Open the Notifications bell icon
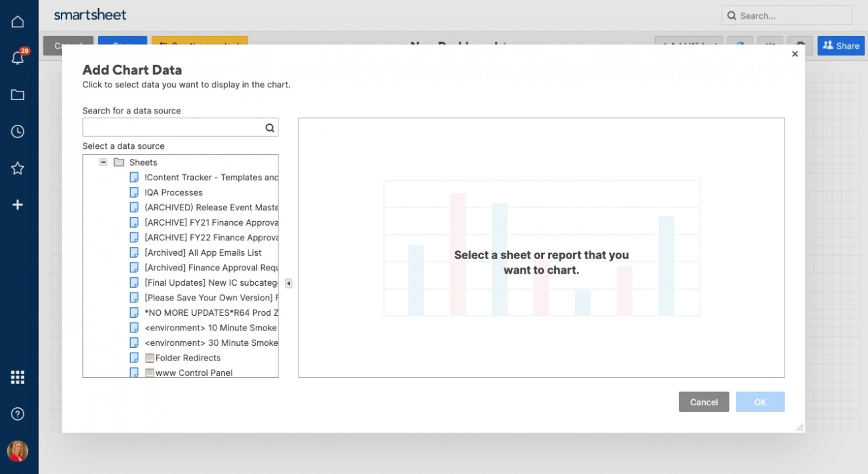 [18, 58]
